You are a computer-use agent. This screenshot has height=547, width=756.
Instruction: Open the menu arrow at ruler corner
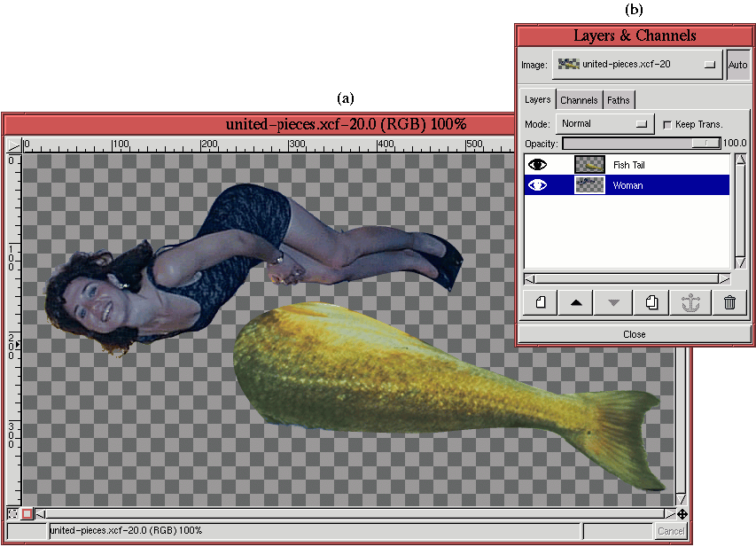pos(13,145)
